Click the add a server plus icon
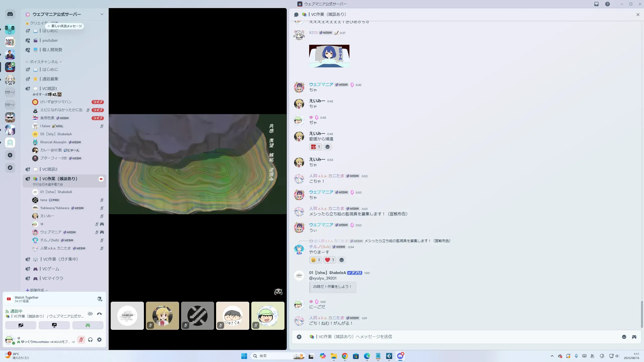 [x=10, y=155]
